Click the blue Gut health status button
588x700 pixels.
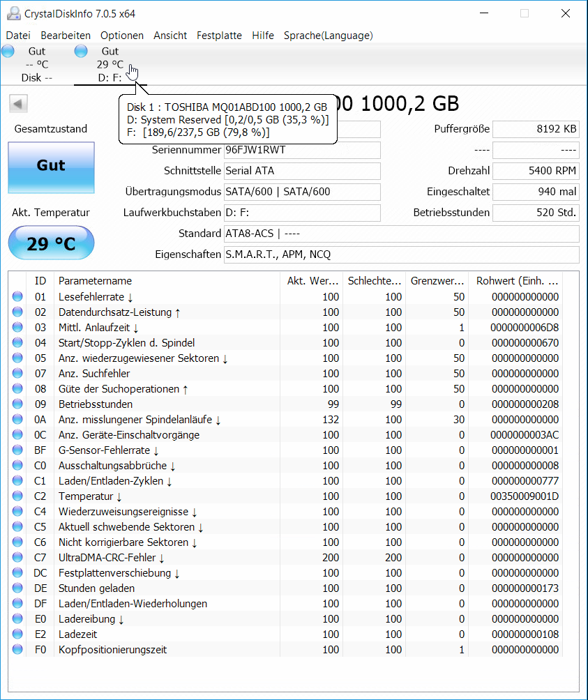click(x=51, y=167)
